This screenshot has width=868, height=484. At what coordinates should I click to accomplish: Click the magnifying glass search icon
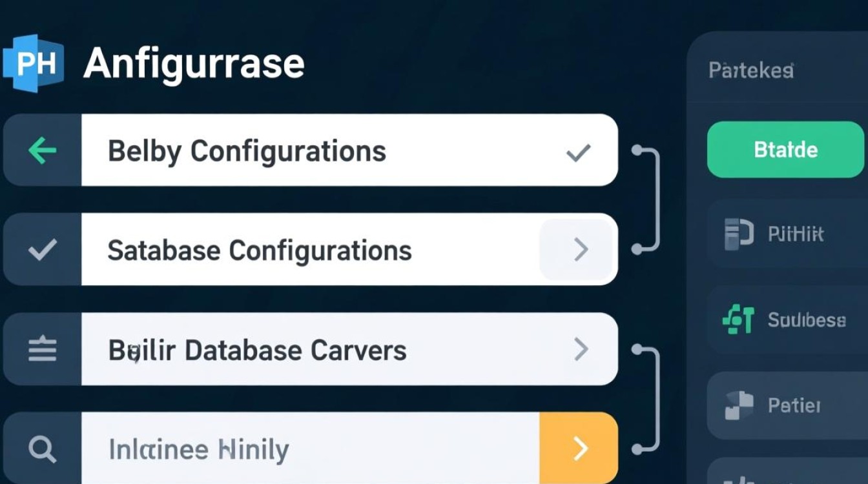pos(43,449)
